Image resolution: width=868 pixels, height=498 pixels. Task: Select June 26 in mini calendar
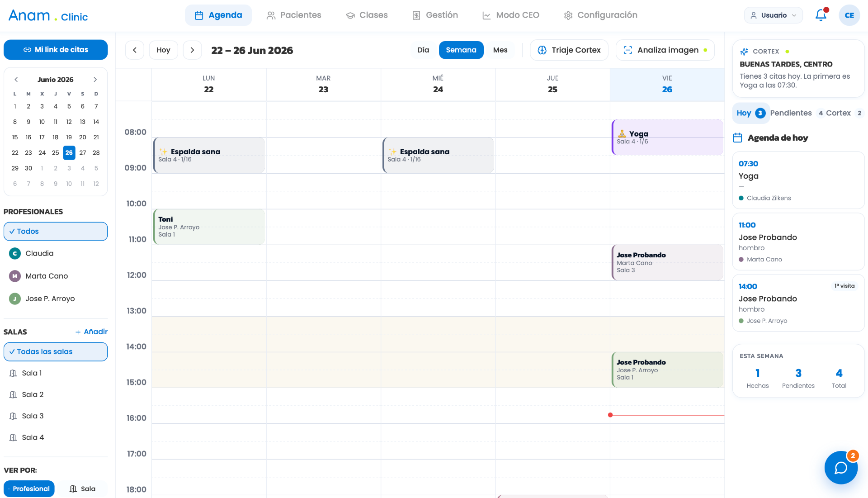[69, 153]
